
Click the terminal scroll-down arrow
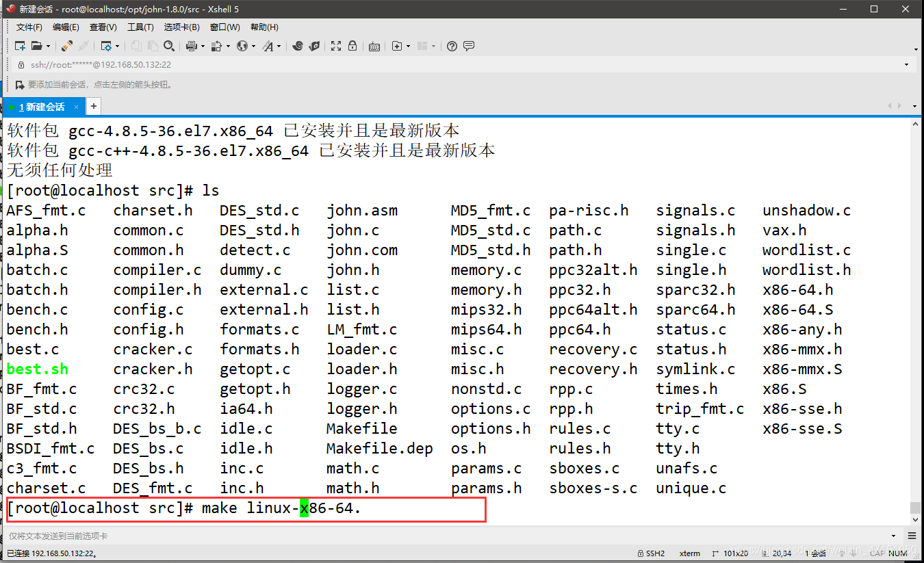coord(915,520)
